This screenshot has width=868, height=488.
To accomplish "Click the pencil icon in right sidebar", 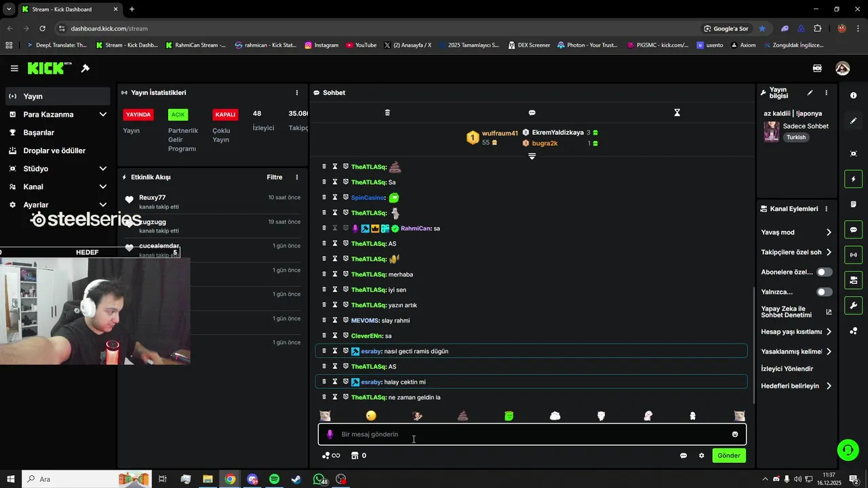I will click(x=853, y=121).
